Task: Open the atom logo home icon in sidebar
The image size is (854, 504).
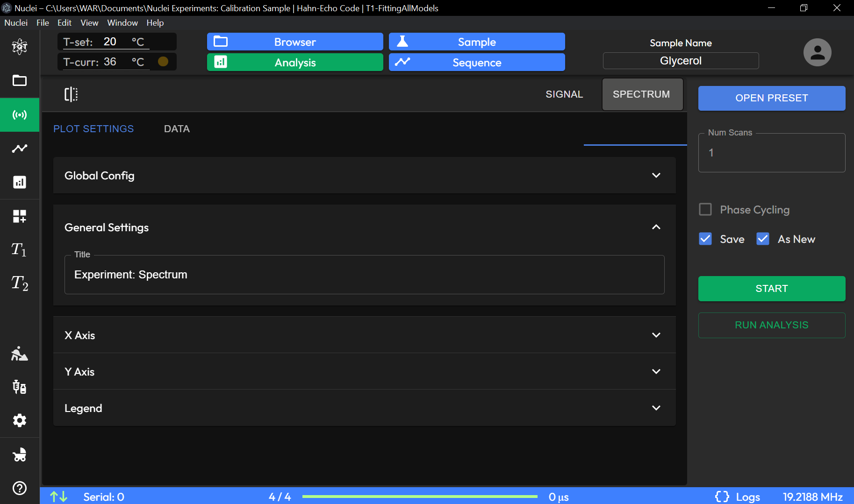Action: click(x=20, y=46)
